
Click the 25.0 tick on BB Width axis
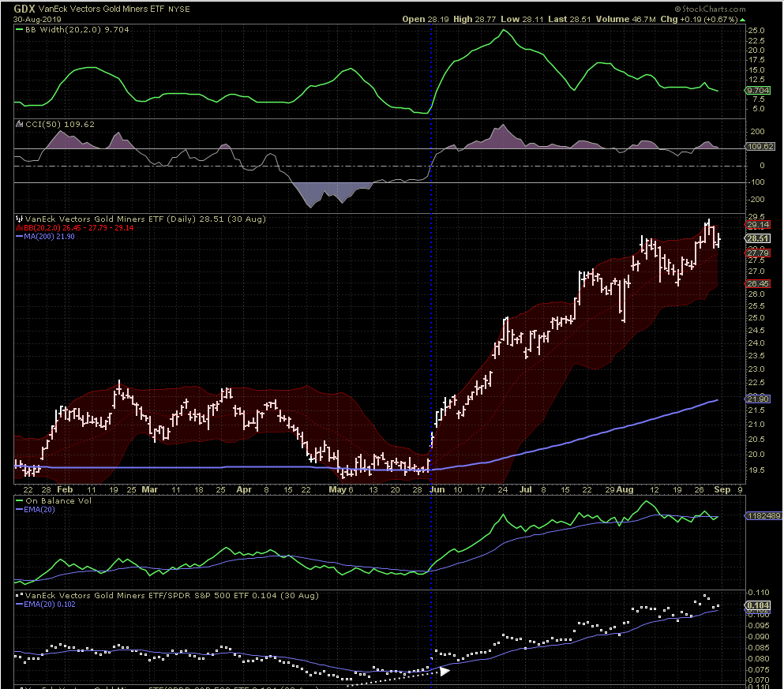click(x=756, y=31)
